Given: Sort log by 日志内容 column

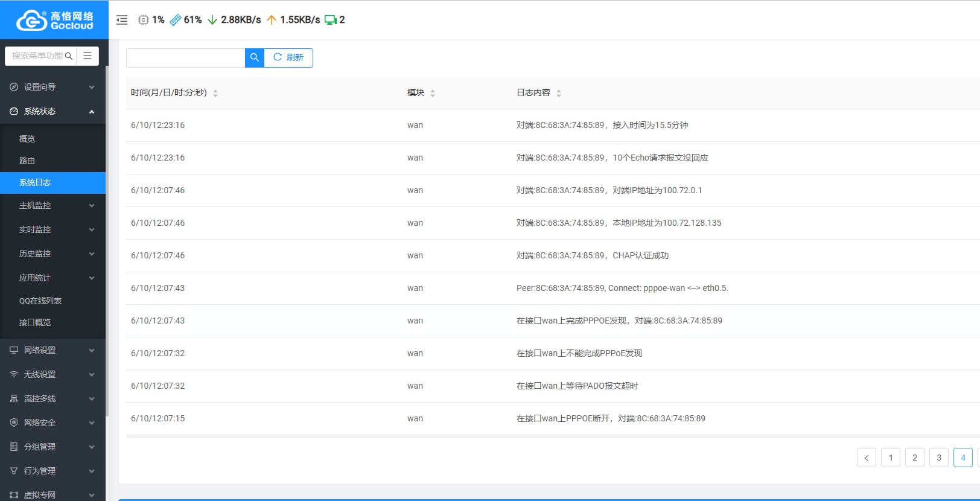Looking at the screenshot, I should tap(559, 93).
